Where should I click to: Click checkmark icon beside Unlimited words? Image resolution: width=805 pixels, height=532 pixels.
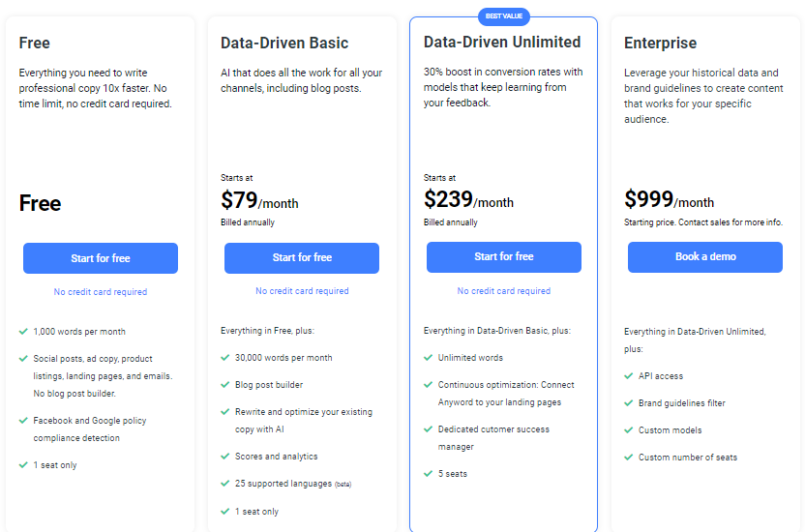coord(428,358)
